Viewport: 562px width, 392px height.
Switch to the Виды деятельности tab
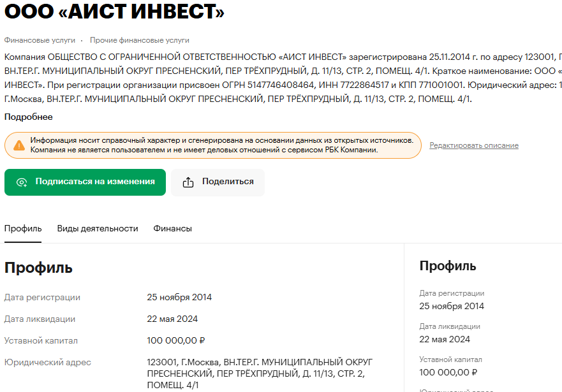[x=98, y=229]
